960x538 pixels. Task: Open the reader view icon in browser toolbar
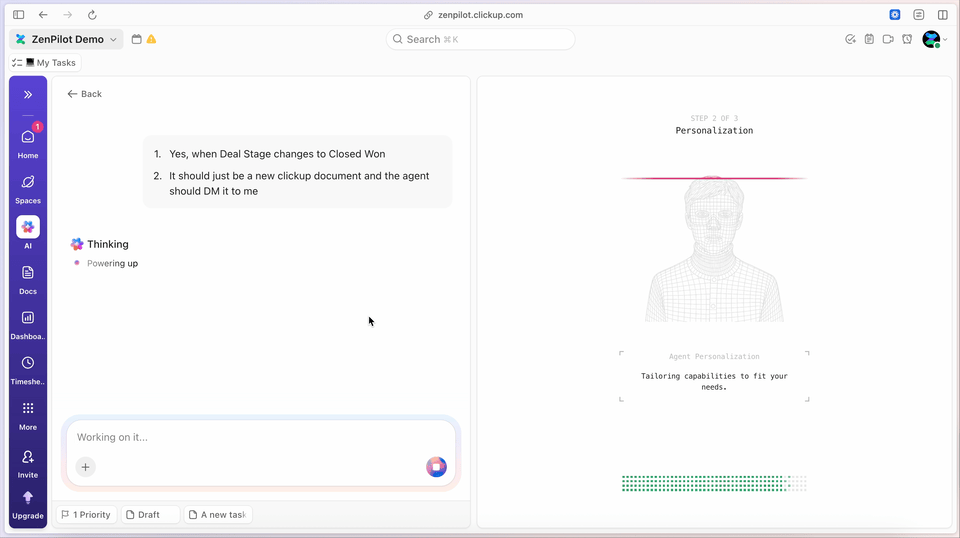point(918,15)
